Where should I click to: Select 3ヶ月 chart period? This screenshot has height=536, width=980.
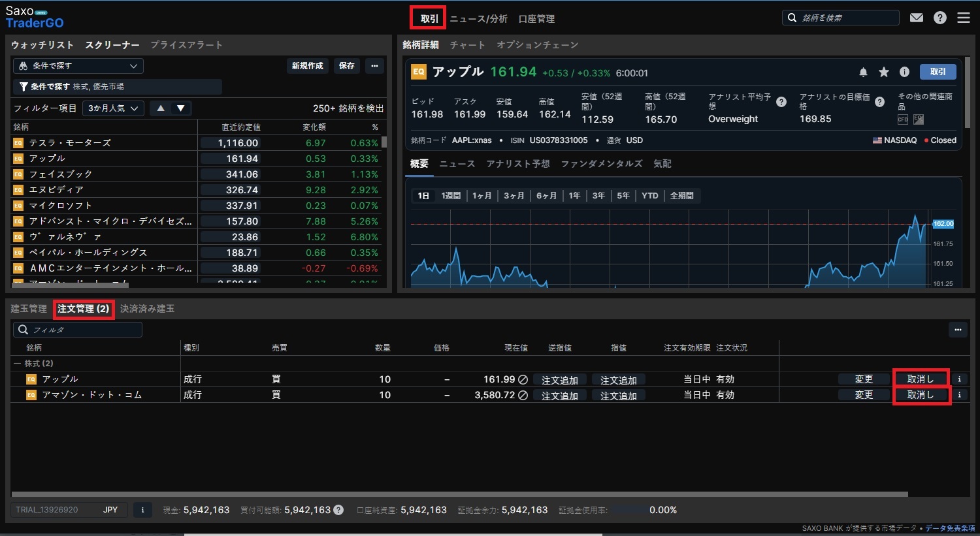(x=514, y=196)
